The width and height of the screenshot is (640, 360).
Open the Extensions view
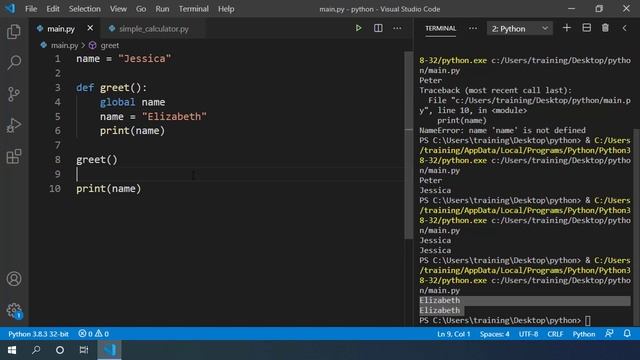pos(14,156)
